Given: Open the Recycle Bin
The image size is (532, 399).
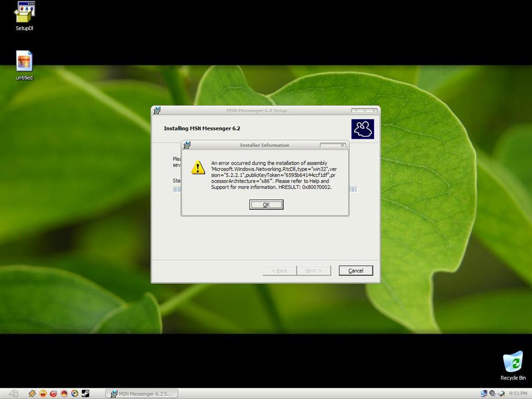Looking at the screenshot, I should [513, 366].
